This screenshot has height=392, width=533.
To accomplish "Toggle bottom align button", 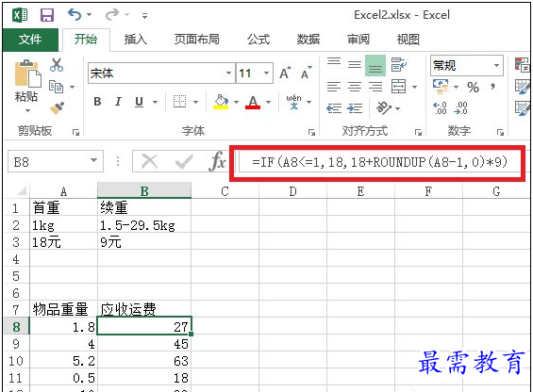I will (x=375, y=65).
